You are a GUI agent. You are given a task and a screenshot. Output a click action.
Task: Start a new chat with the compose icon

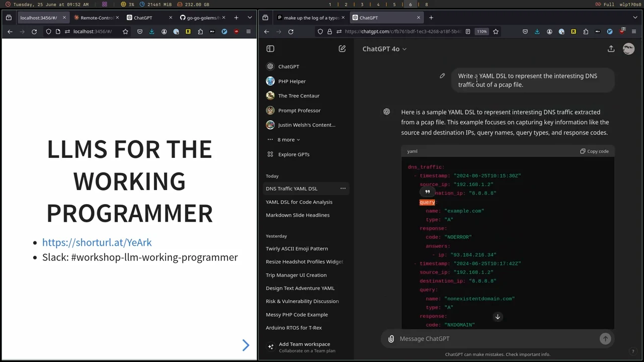pyautogui.click(x=342, y=49)
